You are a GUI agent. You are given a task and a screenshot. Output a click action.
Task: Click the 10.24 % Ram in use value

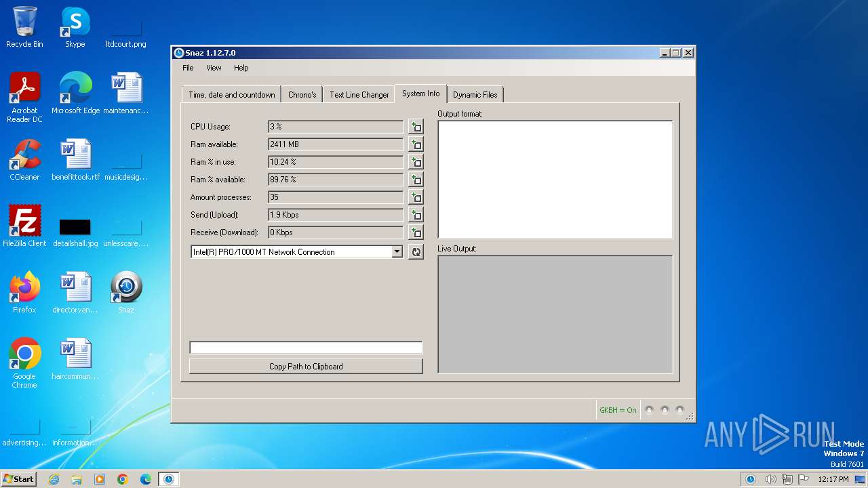point(336,162)
